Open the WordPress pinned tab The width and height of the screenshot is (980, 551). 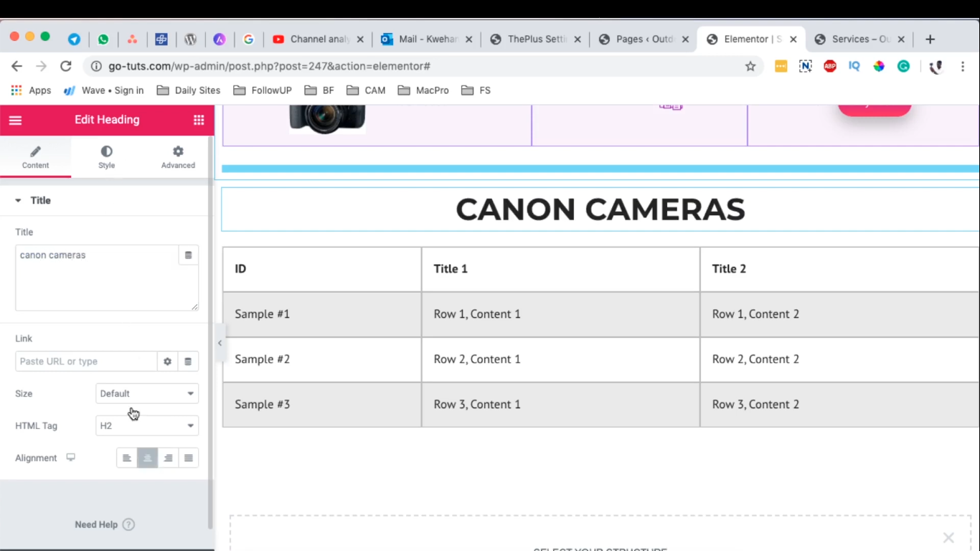tap(190, 39)
